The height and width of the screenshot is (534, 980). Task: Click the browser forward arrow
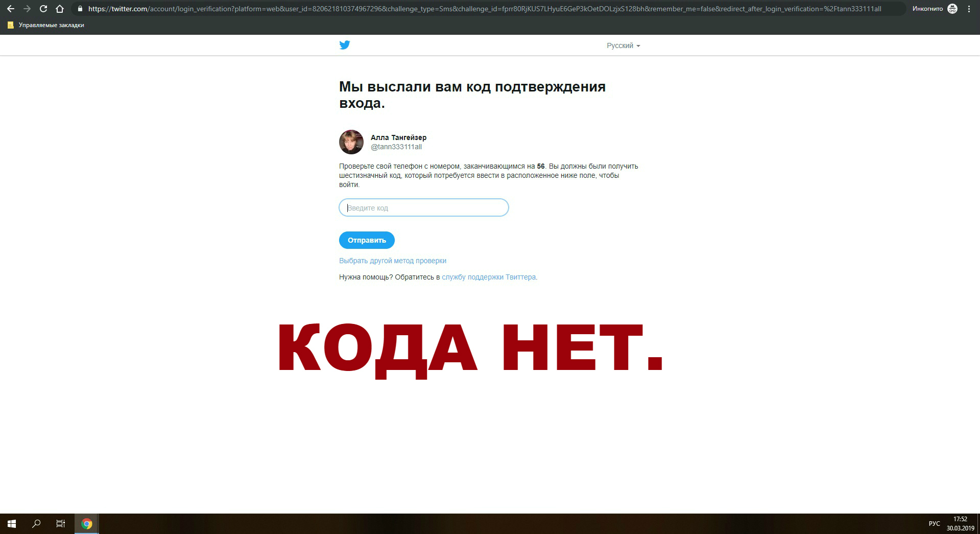point(27,9)
